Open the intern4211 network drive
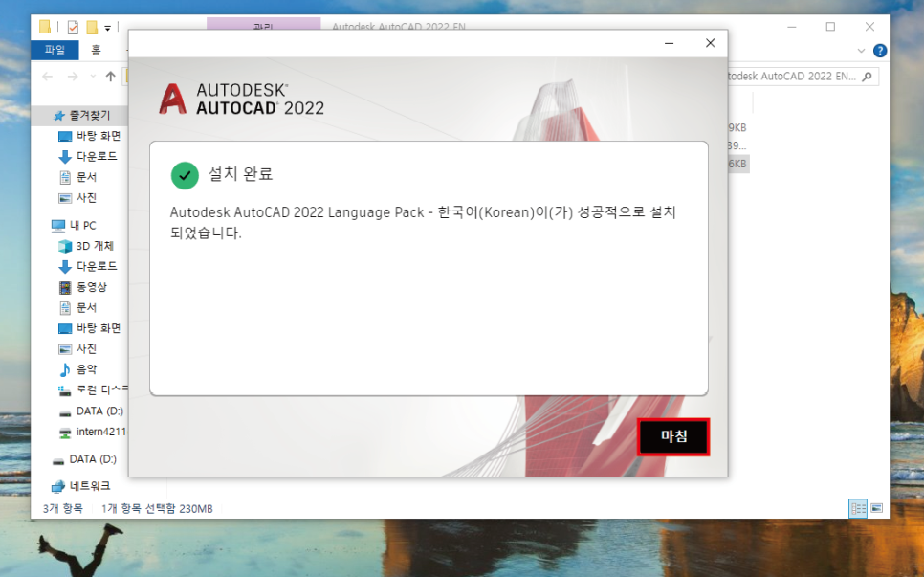 93,432
